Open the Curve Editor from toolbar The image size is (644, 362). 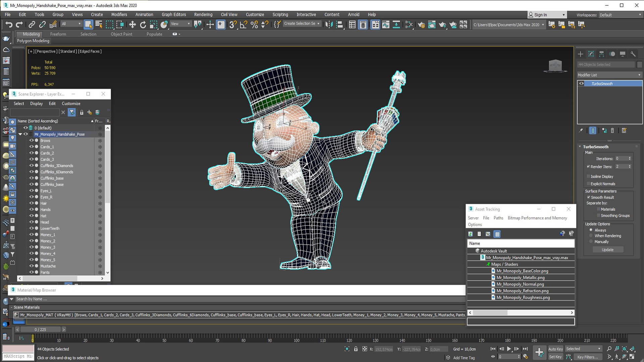coord(386,24)
